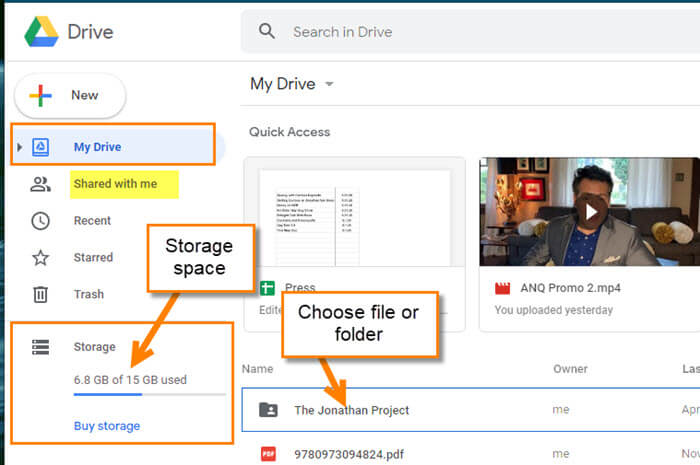
Task: Click the New button
Action: [70, 95]
